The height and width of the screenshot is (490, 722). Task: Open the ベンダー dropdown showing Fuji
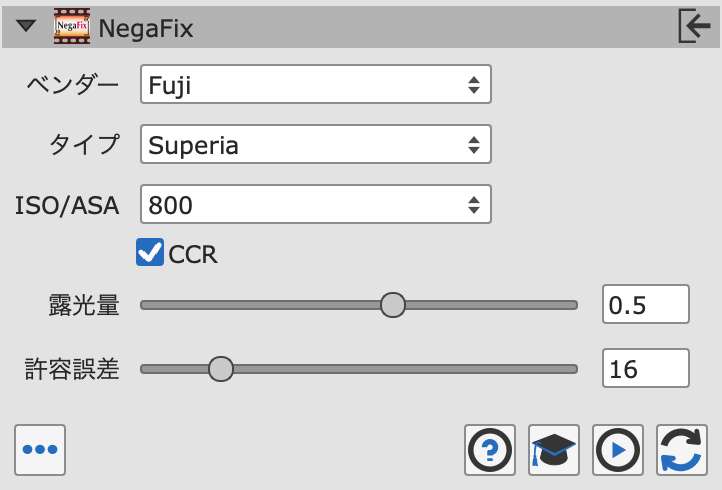315,86
